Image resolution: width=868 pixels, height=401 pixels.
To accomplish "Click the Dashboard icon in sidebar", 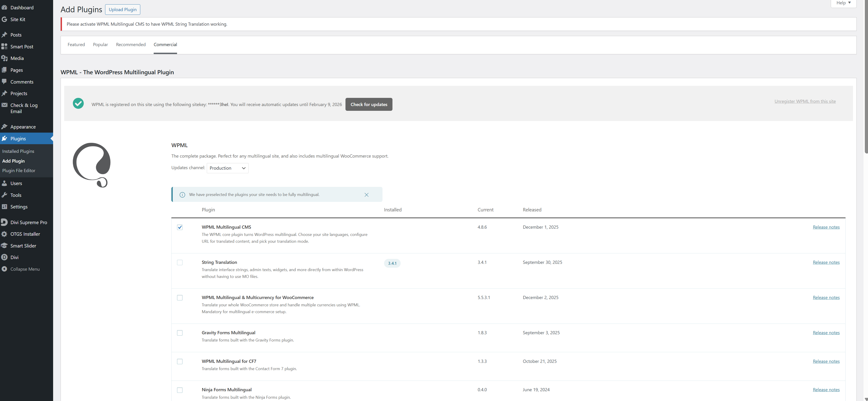I will pos(4,7).
